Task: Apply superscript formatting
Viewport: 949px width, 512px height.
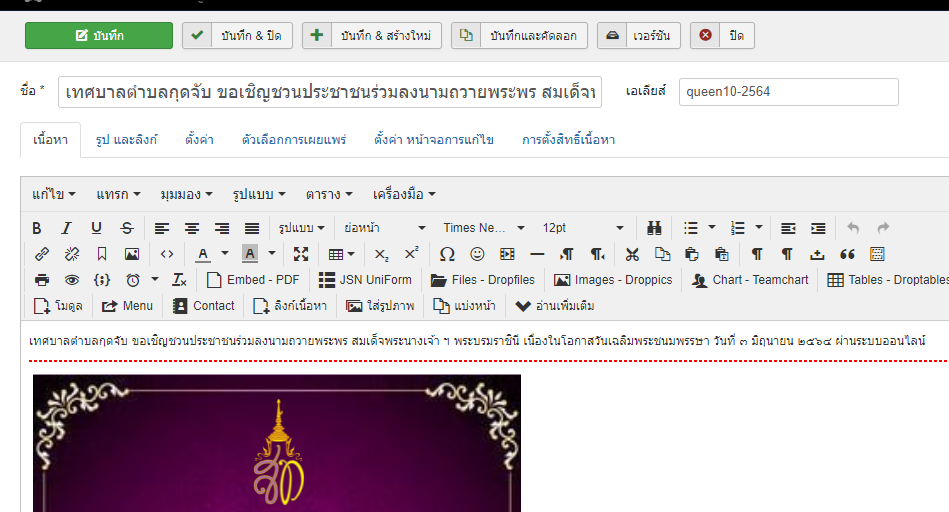Action: 412,254
